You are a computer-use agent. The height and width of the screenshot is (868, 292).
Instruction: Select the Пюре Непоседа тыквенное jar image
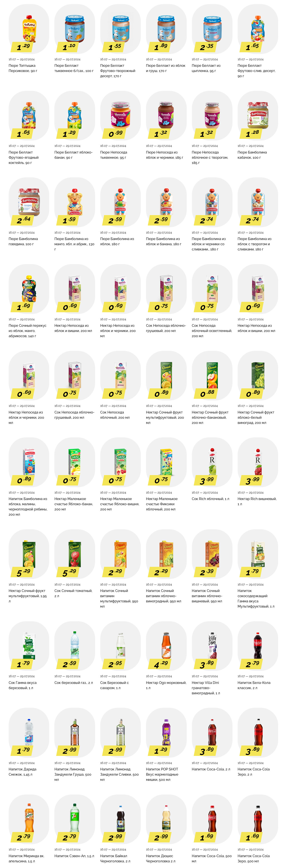(x=121, y=116)
